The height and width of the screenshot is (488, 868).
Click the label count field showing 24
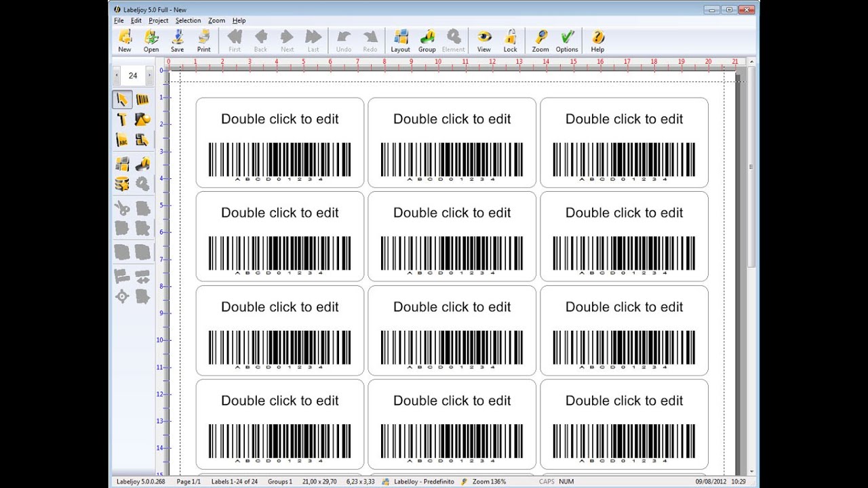[133, 76]
